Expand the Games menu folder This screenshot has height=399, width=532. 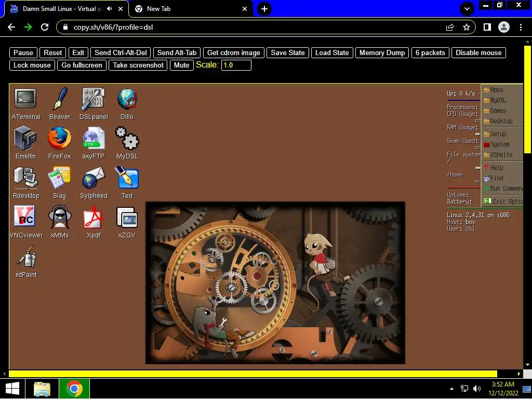pos(502,111)
